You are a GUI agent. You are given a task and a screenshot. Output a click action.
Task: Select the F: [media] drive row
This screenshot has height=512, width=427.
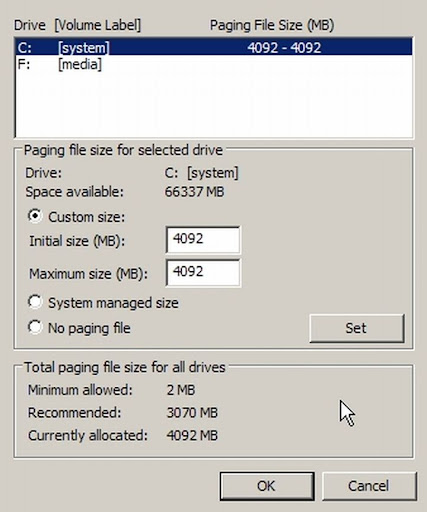pos(214,64)
